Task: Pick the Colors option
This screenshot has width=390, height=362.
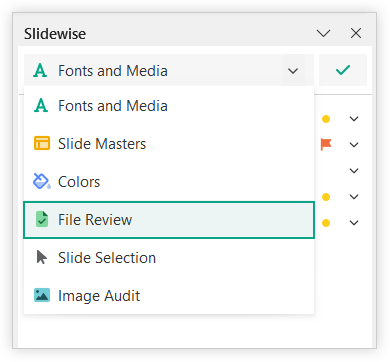Action: 169,182
